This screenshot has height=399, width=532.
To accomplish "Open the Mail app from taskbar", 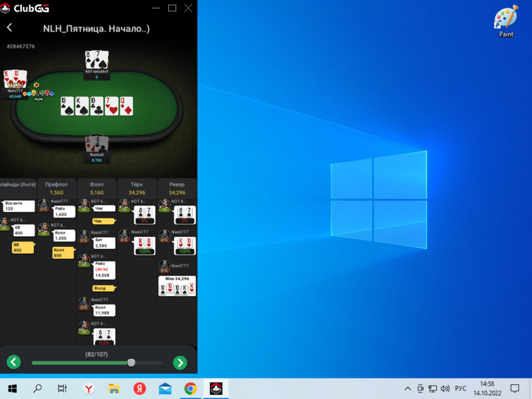I will (x=165, y=388).
